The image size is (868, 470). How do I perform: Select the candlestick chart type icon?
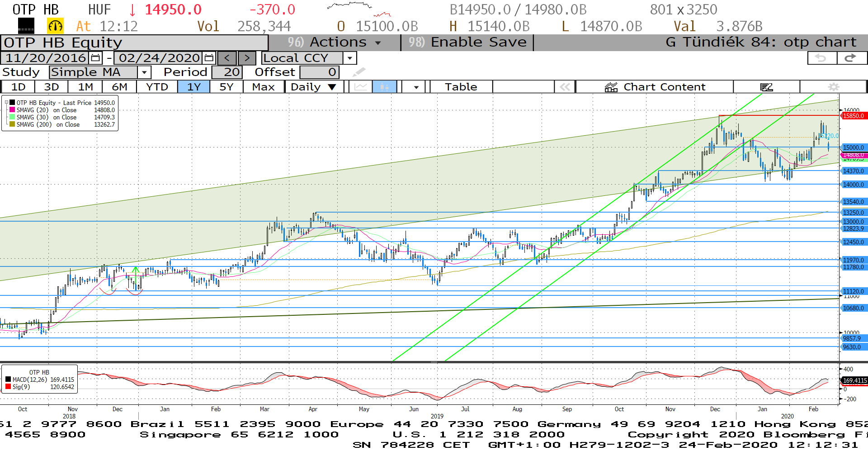[x=384, y=87]
